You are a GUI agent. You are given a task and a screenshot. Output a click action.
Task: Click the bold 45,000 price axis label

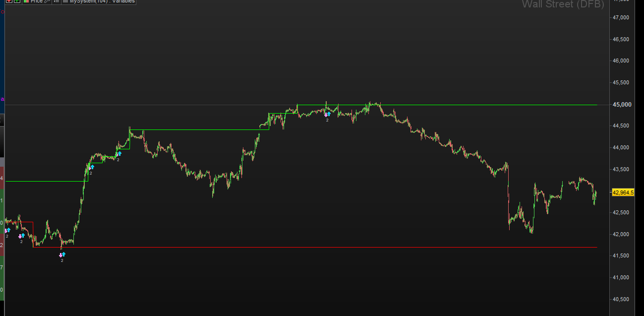pyautogui.click(x=622, y=105)
